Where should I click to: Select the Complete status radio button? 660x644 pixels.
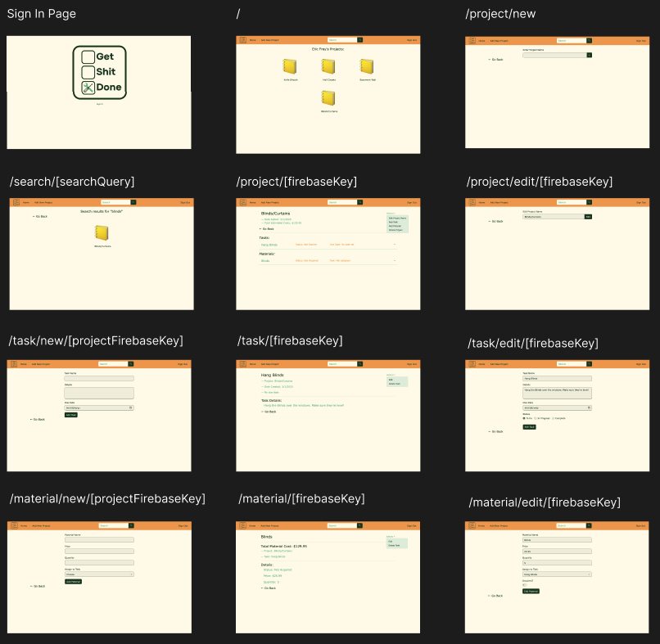[x=554, y=418]
